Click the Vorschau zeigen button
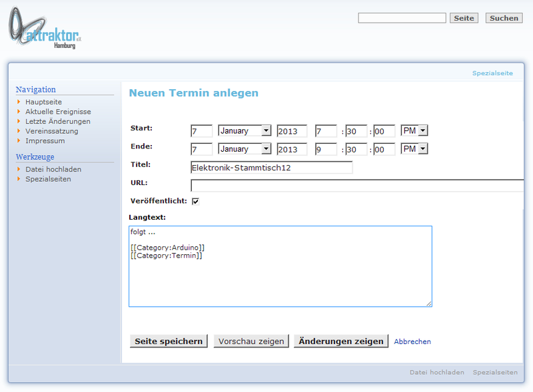The image size is (533, 392). click(x=251, y=341)
